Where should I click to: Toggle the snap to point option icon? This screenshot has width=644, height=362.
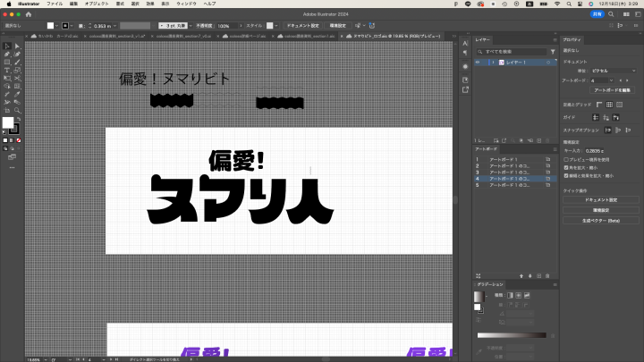pos(608,130)
